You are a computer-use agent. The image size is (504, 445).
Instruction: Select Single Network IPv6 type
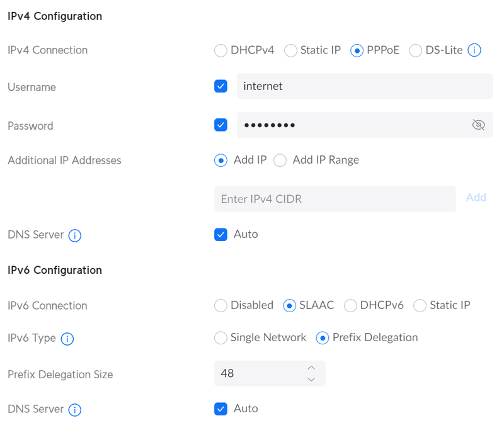pyautogui.click(x=220, y=338)
